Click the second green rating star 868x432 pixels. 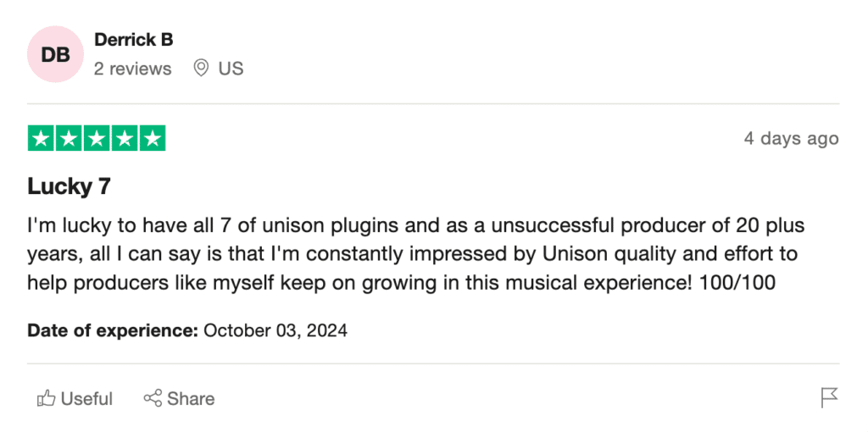tap(69, 138)
